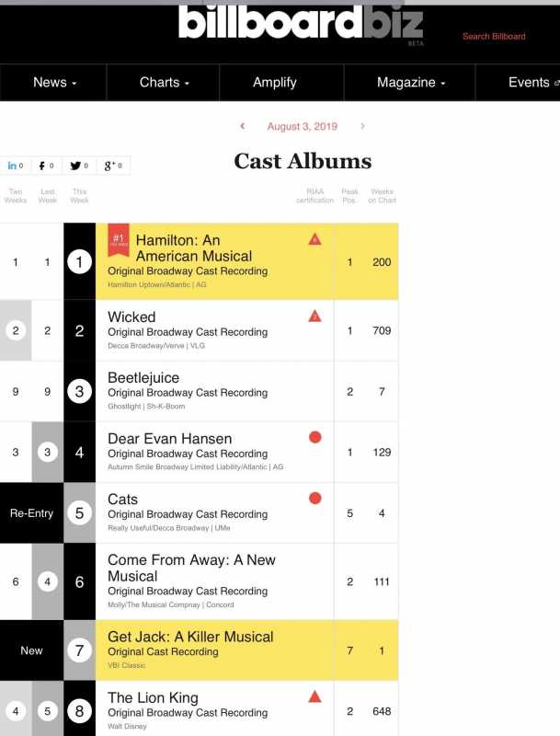Click Wicked's RIAA certification triangle icon

[x=315, y=316]
